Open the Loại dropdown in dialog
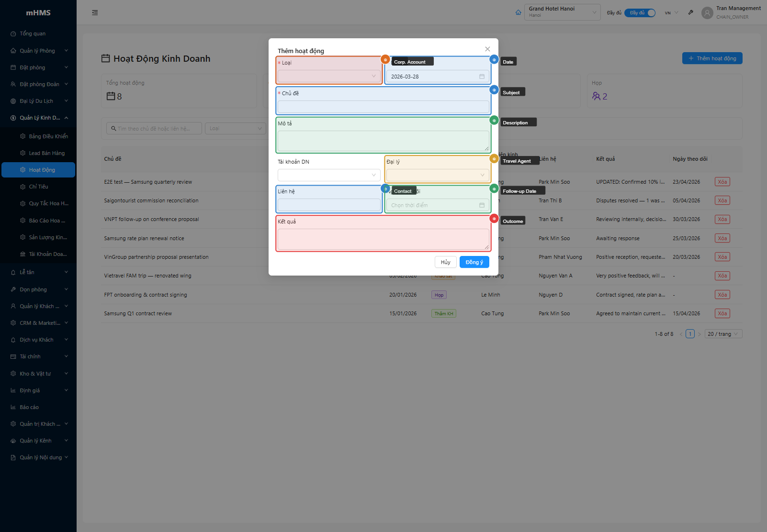 tap(329, 77)
